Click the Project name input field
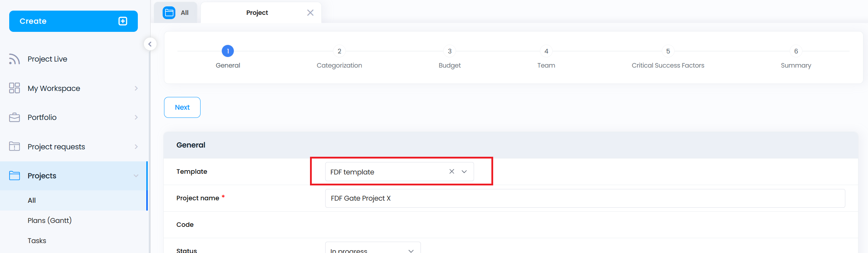Image resolution: width=868 pixels, height=253 pixels. (x=585, y=198)
